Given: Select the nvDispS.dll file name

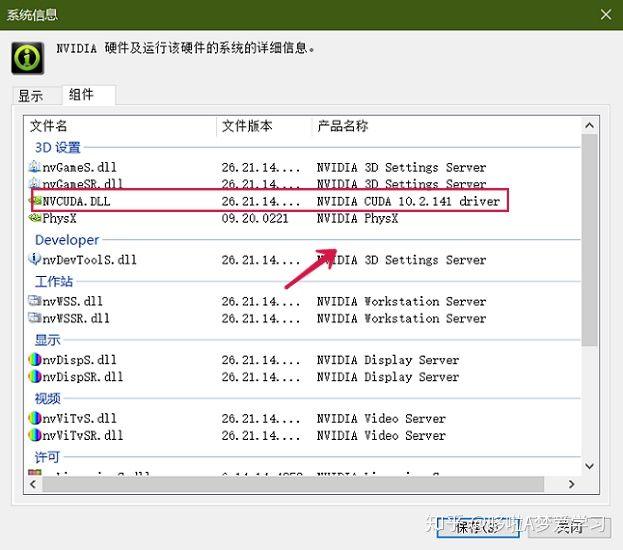Looking at the screenshot, I should pos(79,360).
